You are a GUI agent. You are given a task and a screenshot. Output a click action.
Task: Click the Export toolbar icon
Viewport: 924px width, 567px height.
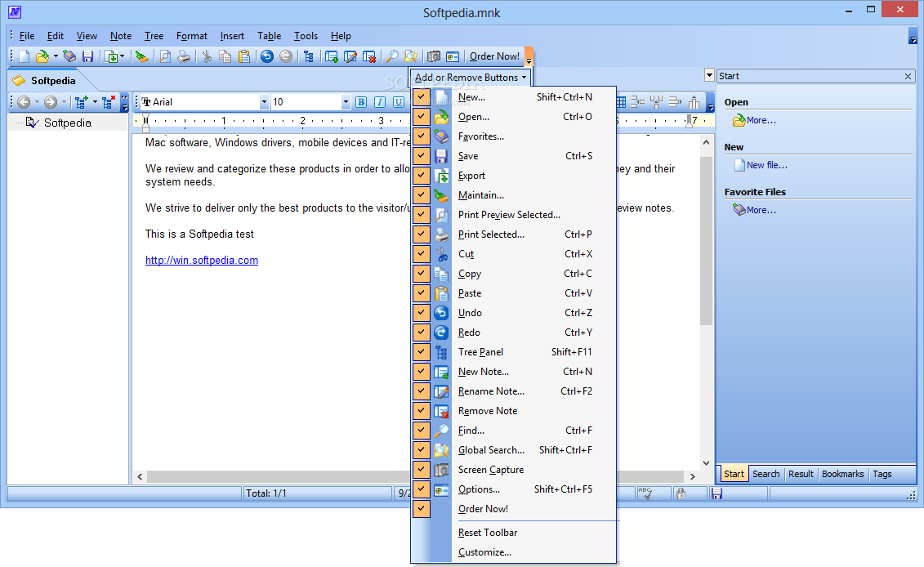[111, 56]
